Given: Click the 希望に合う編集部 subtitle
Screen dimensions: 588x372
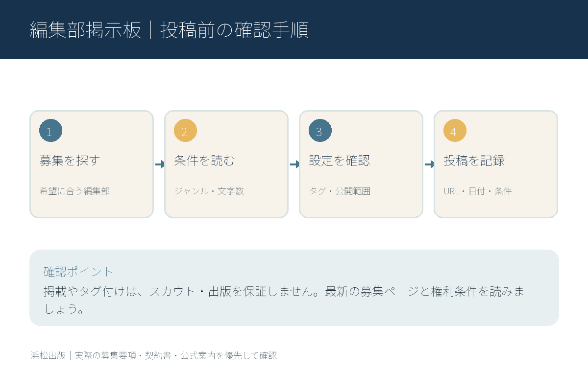Looking at the screenshot, I should (74, 191).
